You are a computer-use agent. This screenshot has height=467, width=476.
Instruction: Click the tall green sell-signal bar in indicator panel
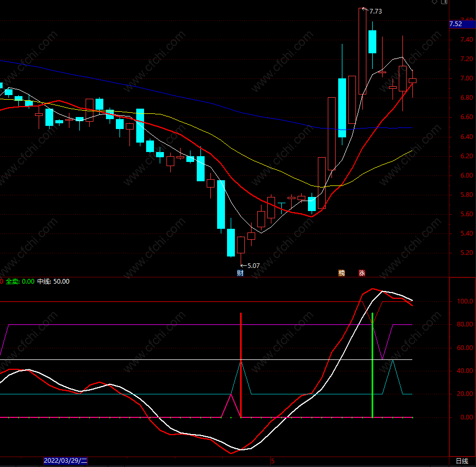point(372,365)
